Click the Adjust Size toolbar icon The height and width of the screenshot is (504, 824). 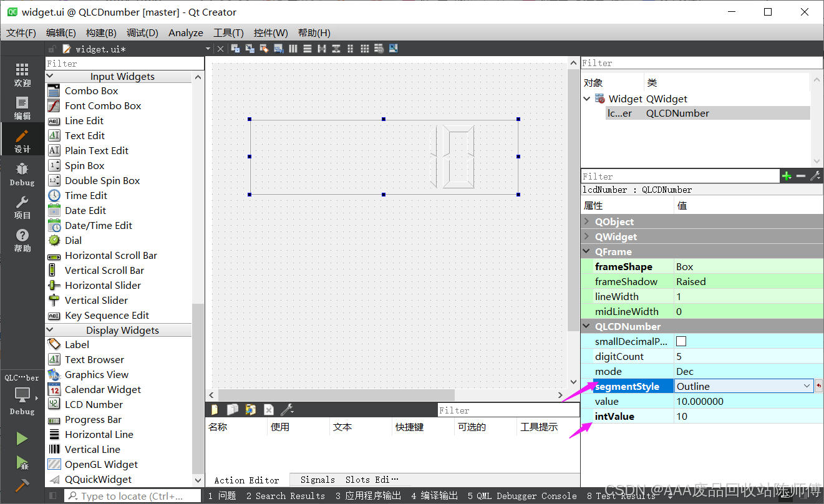394,49
